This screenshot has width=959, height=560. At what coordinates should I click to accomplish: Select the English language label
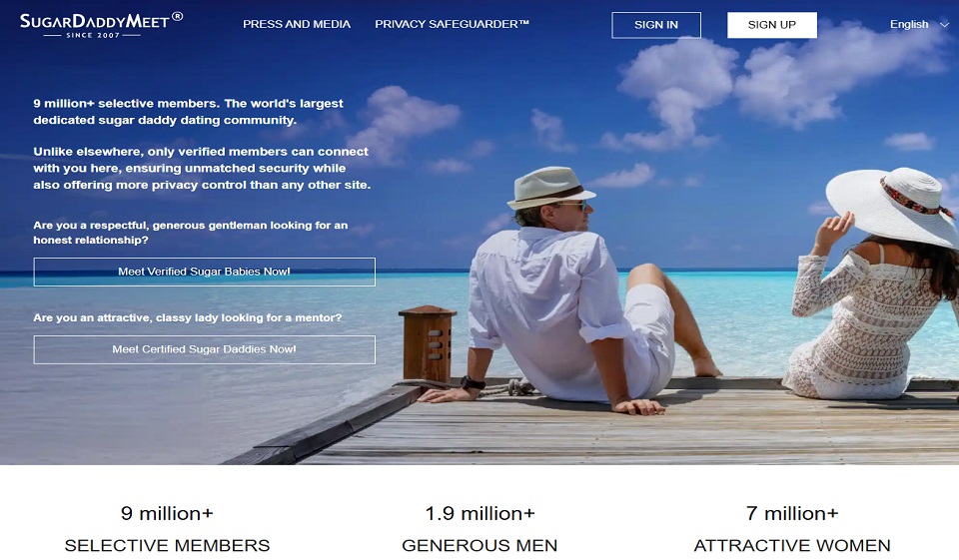909,24
